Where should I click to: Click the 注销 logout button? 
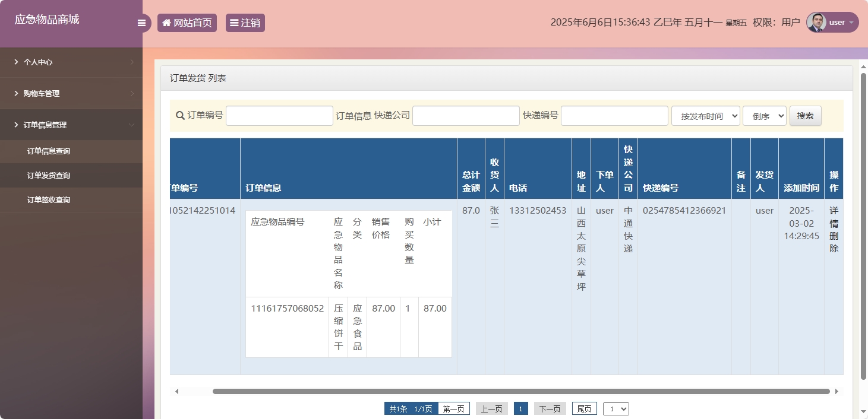[x=245, y=23]
